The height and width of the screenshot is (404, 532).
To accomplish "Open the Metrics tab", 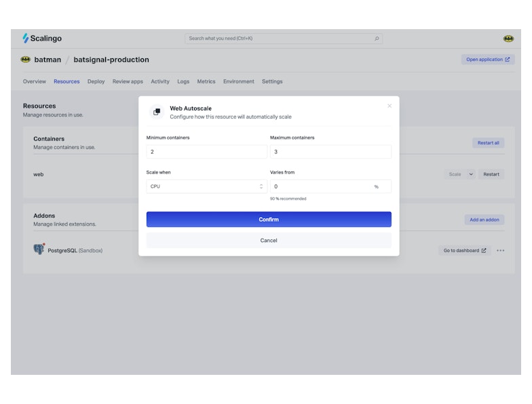I will [206, 81].
